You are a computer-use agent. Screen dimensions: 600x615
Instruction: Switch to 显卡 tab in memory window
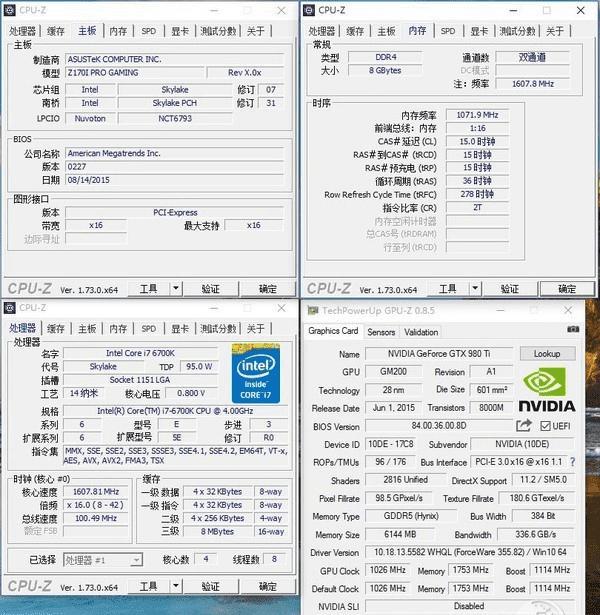pyautogui.click(x=479, y=31)
